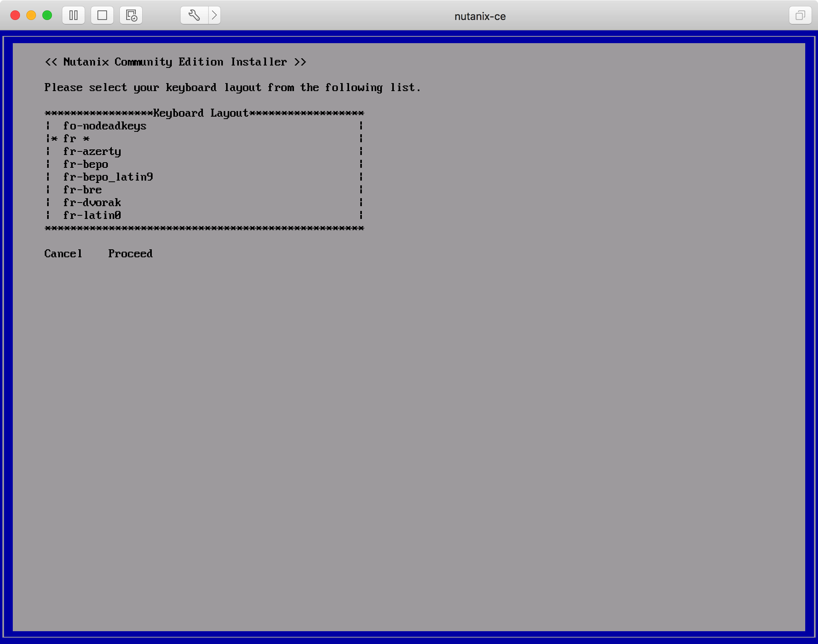
Task: Open the snapshots icon in toolbar
Action: coord(131,16)
